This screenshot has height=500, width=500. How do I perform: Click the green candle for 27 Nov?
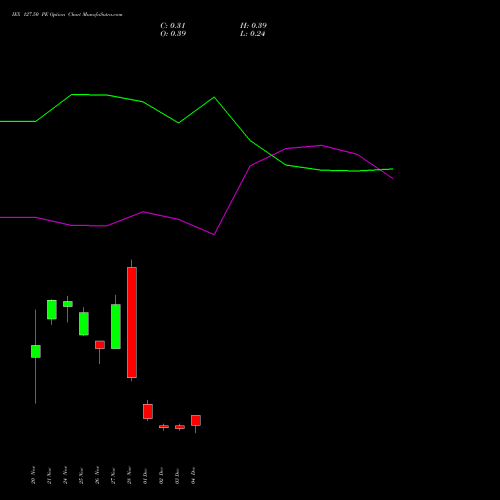[x=116, y=326]
